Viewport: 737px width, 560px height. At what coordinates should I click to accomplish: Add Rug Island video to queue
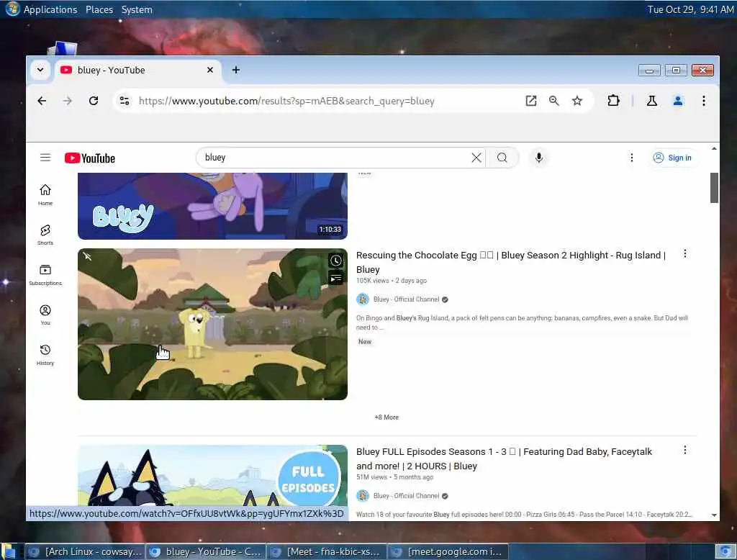tap(335, 279)
